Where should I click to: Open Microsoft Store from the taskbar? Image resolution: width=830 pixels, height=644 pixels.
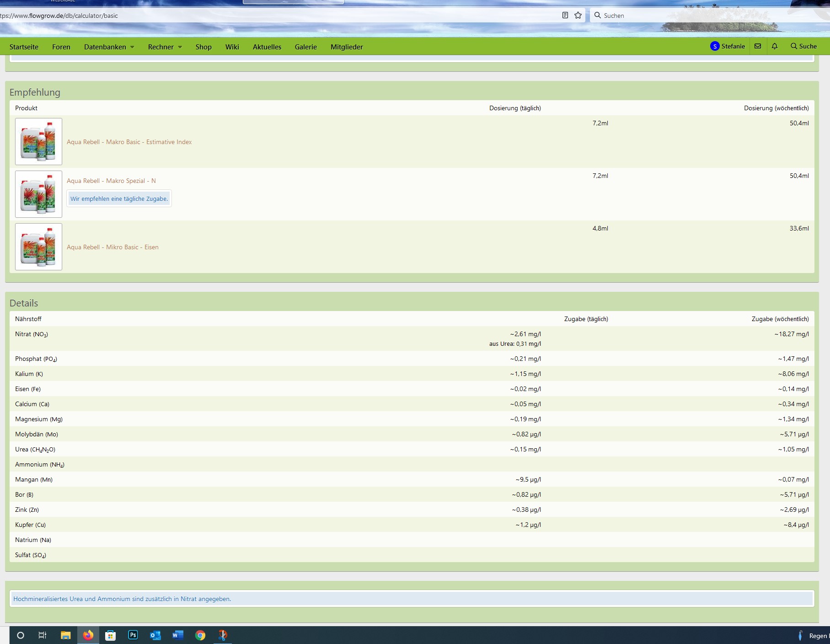[111, 635]
